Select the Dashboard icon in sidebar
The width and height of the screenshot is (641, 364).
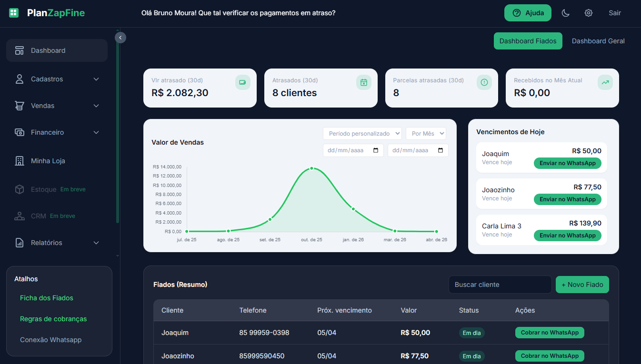20,50
